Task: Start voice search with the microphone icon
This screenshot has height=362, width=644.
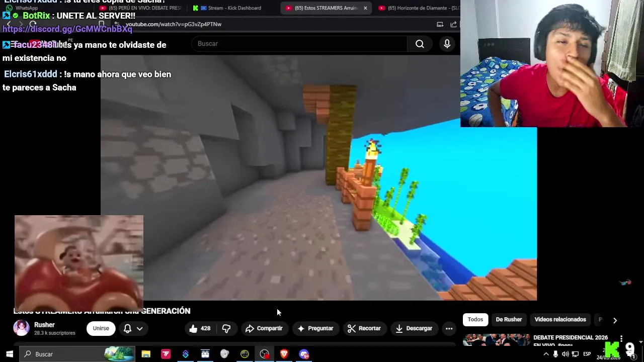Action: [447, 44]
